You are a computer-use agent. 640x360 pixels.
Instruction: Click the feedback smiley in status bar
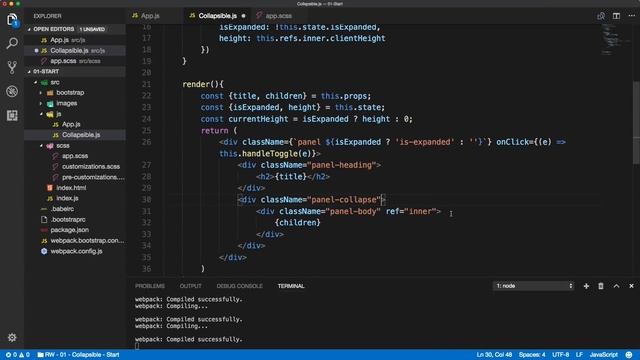(x=629, y=355)
